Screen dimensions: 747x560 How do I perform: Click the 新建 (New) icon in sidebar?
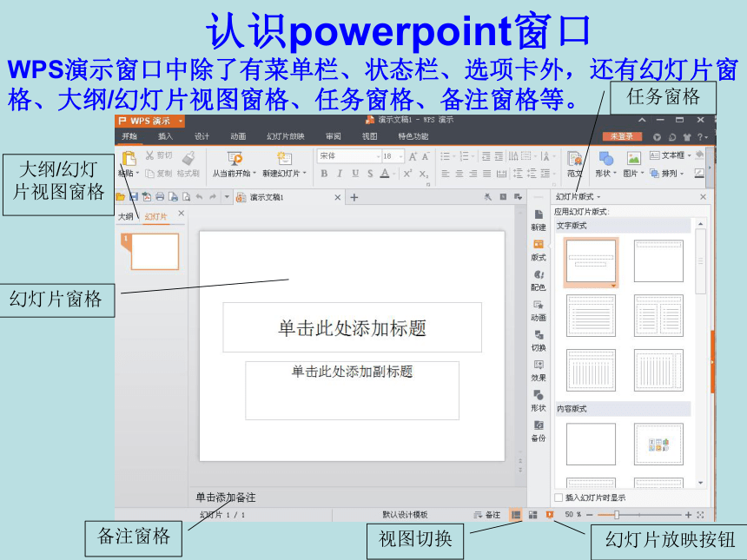click(x=539, y=220)
